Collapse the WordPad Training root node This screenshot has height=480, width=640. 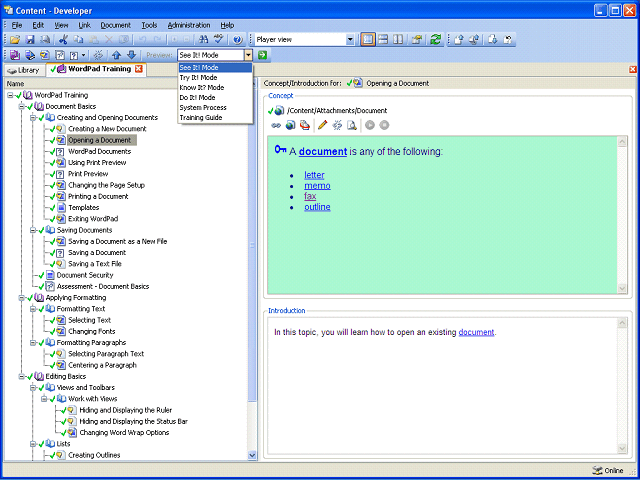10,95
